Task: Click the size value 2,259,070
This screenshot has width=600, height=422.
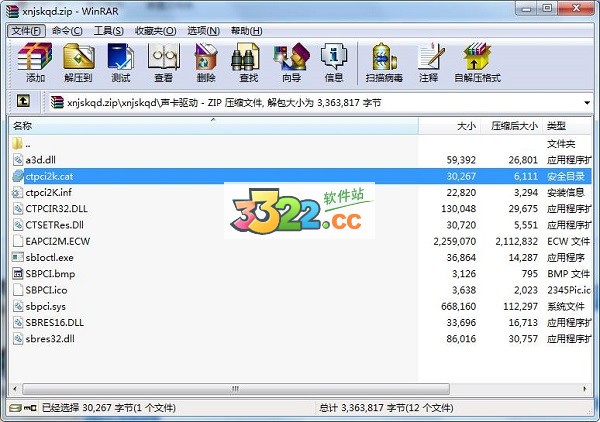Action: [x=455, y=241]
